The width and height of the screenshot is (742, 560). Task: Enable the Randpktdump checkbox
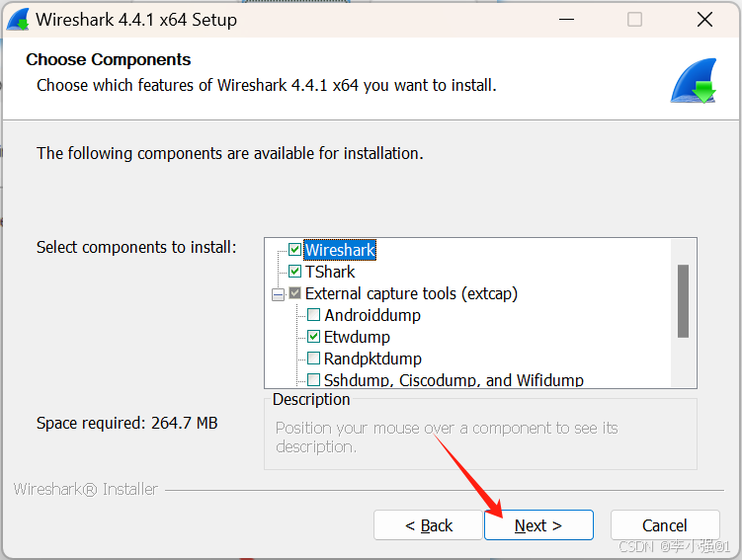[314, 359]
